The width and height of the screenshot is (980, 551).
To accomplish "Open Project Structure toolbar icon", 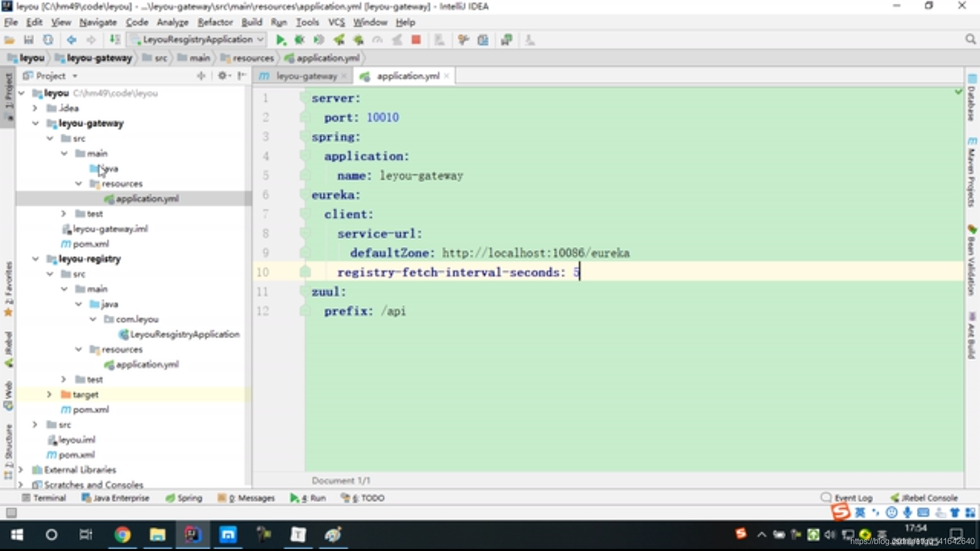I will click(483, 40).
